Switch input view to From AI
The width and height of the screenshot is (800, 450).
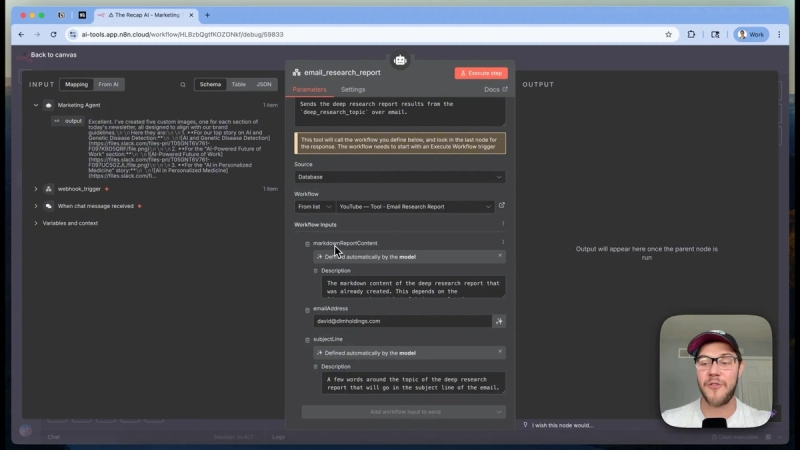tap(109, 84)
